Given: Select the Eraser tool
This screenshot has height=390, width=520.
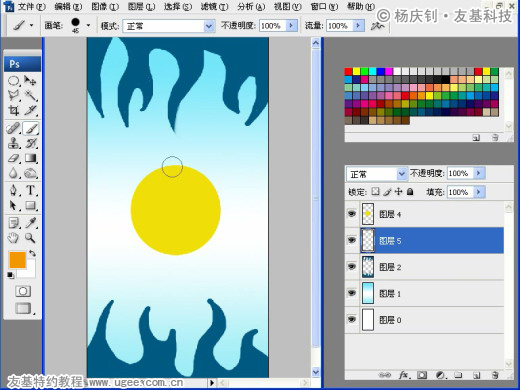Looking at the screenshot, I should (x=14, y=158).
